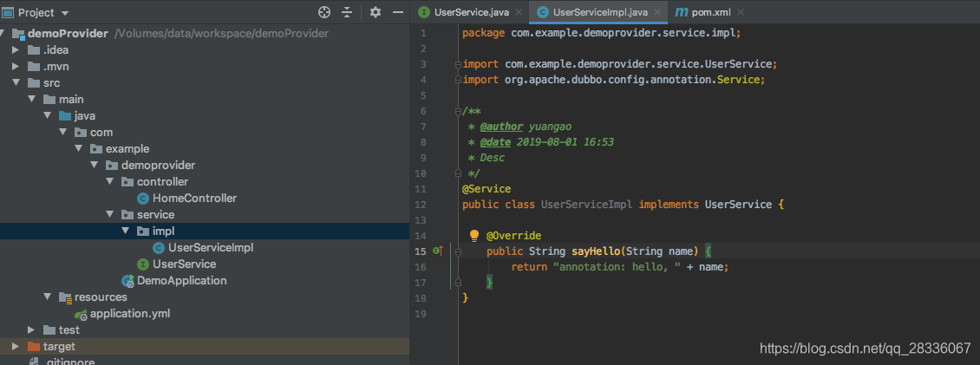Collapse the controller package
980x365 pixels.
tap(109, 182)
